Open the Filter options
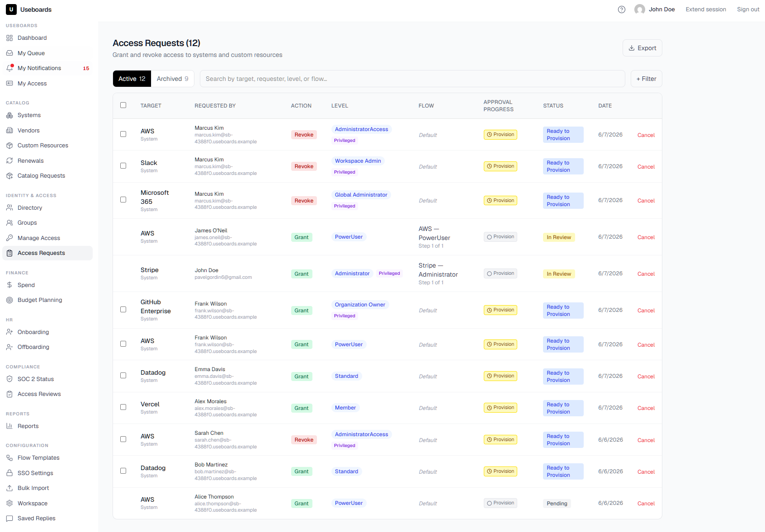This screenshot has height=532, width=765. click(646, 79)
